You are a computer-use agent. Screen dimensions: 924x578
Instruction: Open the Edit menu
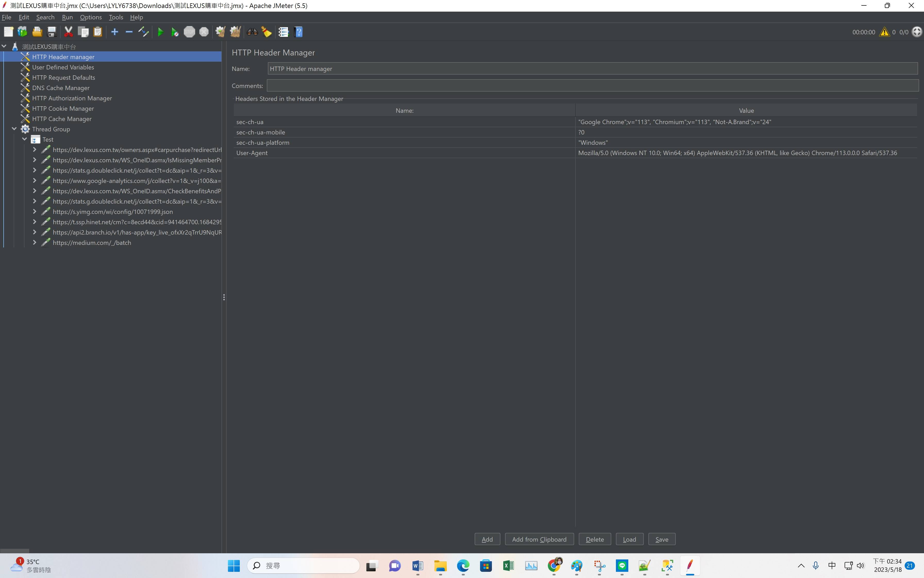24,17
